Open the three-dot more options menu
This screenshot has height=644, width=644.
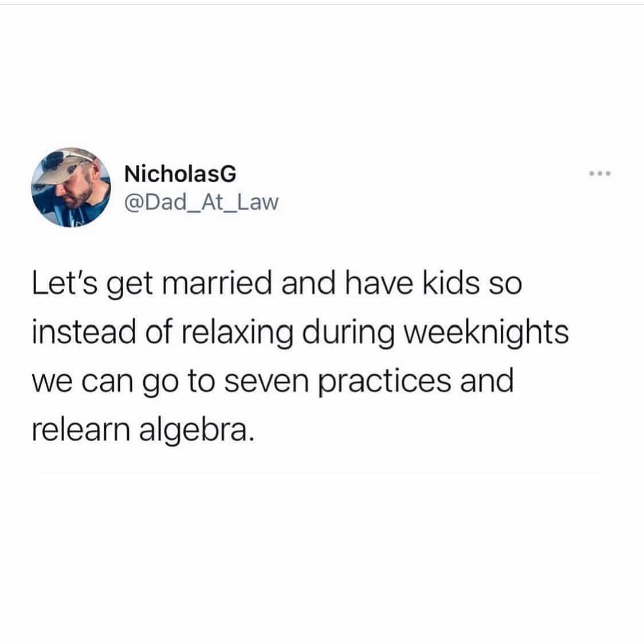[600, 174]
